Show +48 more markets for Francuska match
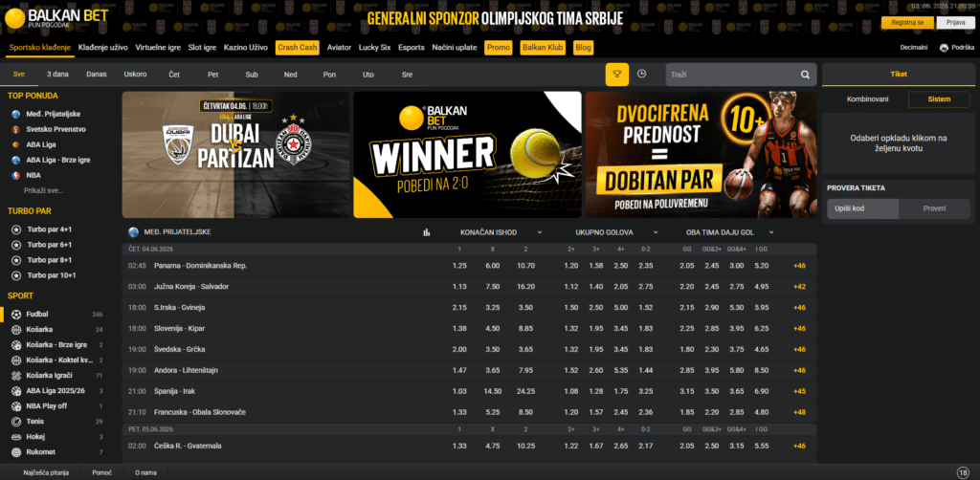This screenshot has height=480, width=980. 799,412
